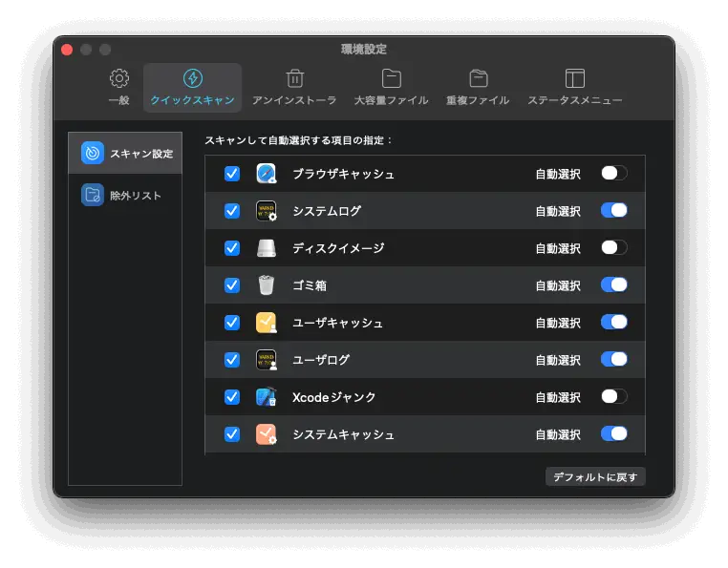Click the console icon for システムログ
This screenshot has height=568, width=728.
pyautogui.click(x=267, y=211)
